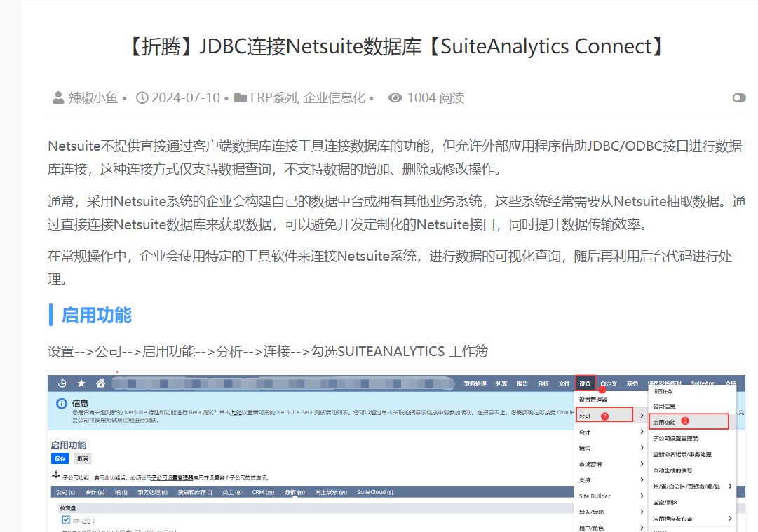Expand the chevron beside 州/省/自治区/直辖市/郡/县
This screenshot has width=758, height=532.
pyautogui.click(x=730, y=486)
